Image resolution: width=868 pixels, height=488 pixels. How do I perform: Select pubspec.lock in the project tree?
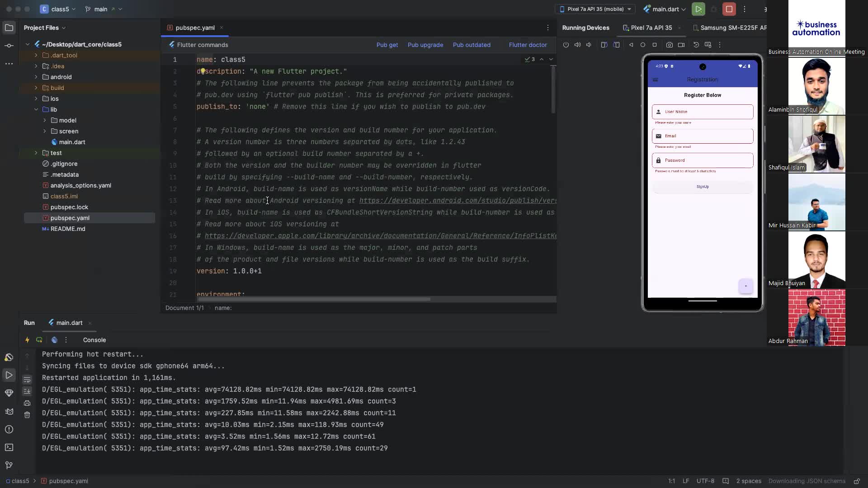point(69,207)
